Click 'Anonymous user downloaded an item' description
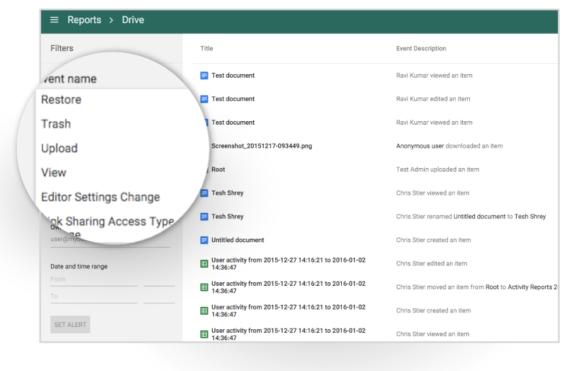588x371 pixels. pyautogui.click(x=450, y=146)
